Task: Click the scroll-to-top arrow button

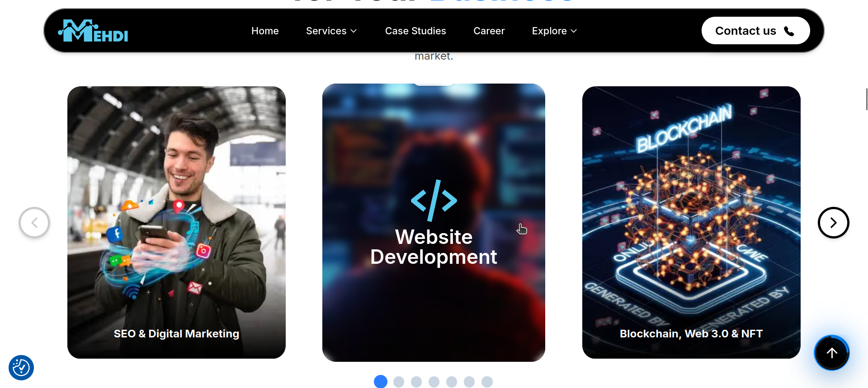Action: pos(832,353)
